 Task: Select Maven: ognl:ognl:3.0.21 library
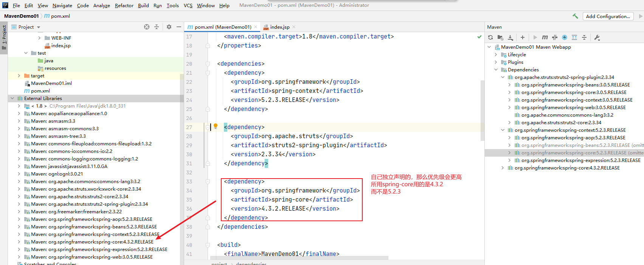57,174
